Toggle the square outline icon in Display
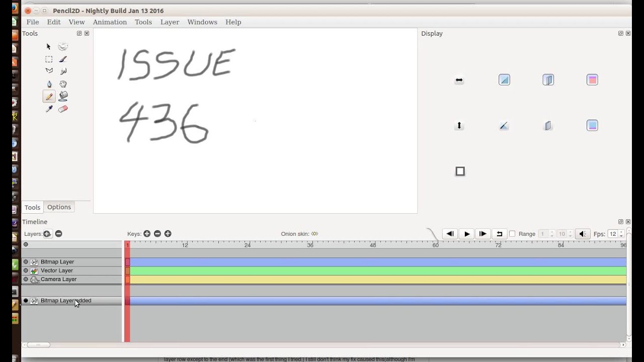The width and height of the screenshot is (644, 362). [x=460, y=171]
